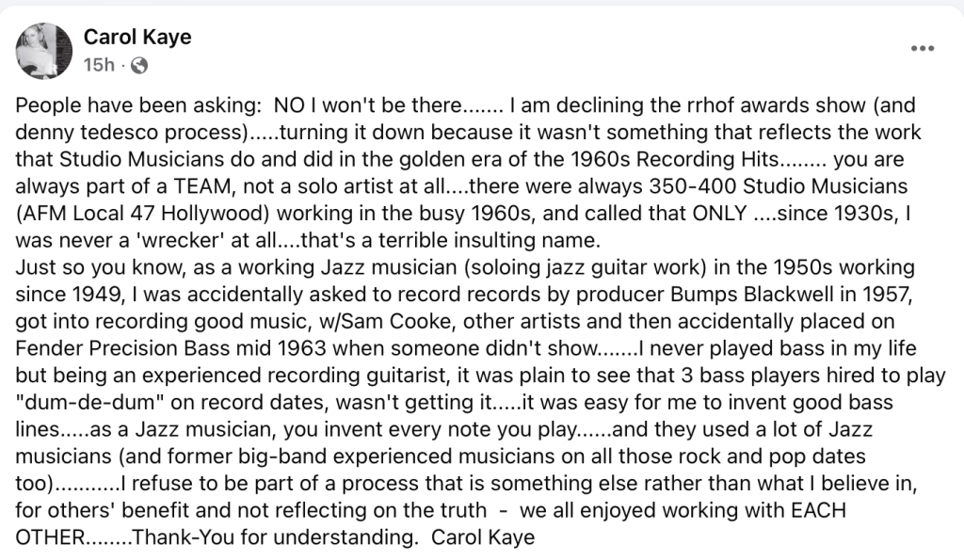Click the globe public audience icon
This screenshot has width=964, height=560.
pos(139,65)
